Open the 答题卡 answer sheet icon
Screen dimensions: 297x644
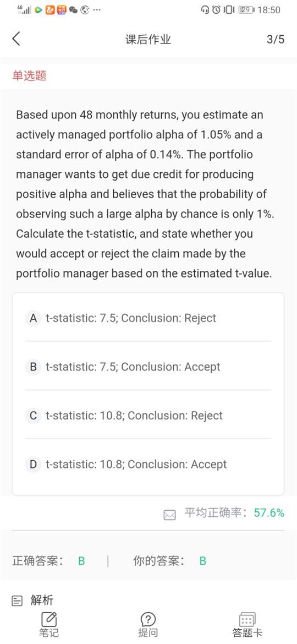click(248, 619)
